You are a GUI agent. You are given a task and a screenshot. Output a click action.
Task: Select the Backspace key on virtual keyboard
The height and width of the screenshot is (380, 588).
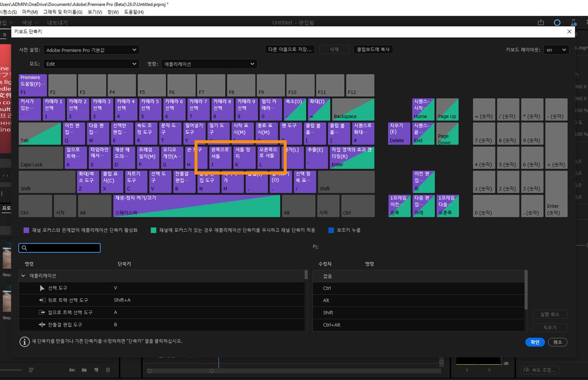coord(353,109)
